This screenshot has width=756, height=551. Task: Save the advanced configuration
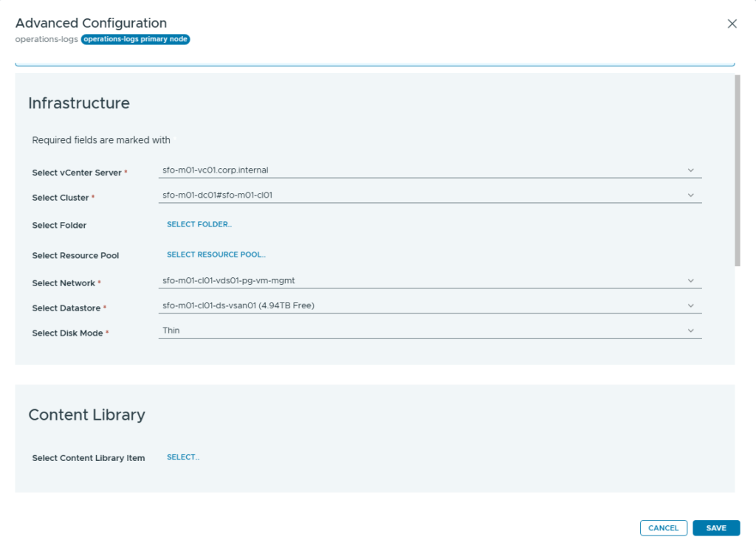(x=715, y=528)
